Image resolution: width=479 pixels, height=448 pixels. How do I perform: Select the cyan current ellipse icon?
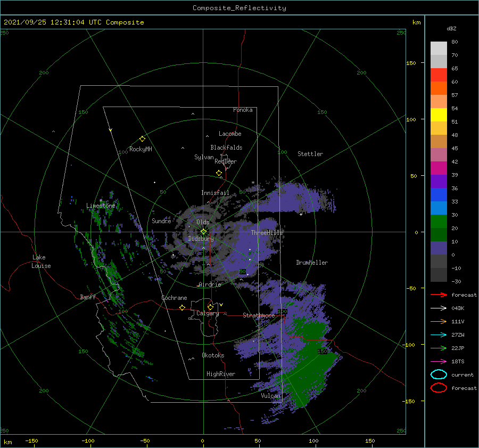439,374
